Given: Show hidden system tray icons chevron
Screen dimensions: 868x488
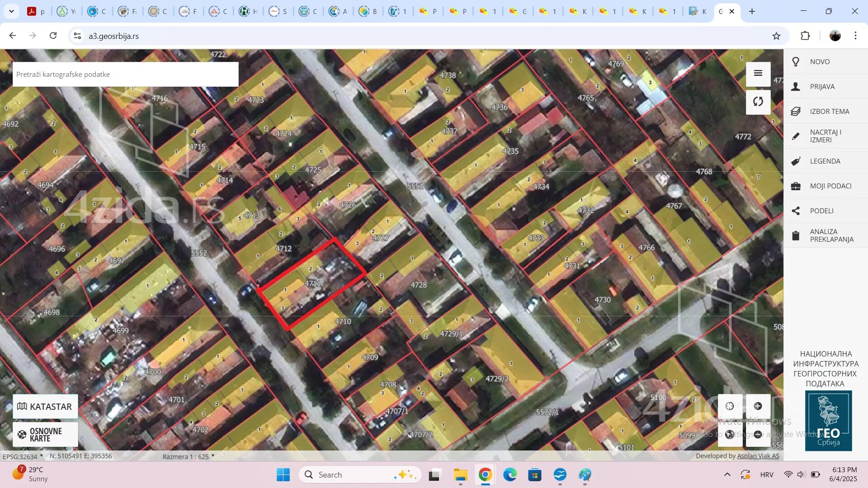Looking at the screenshot, I should point(727,474).
